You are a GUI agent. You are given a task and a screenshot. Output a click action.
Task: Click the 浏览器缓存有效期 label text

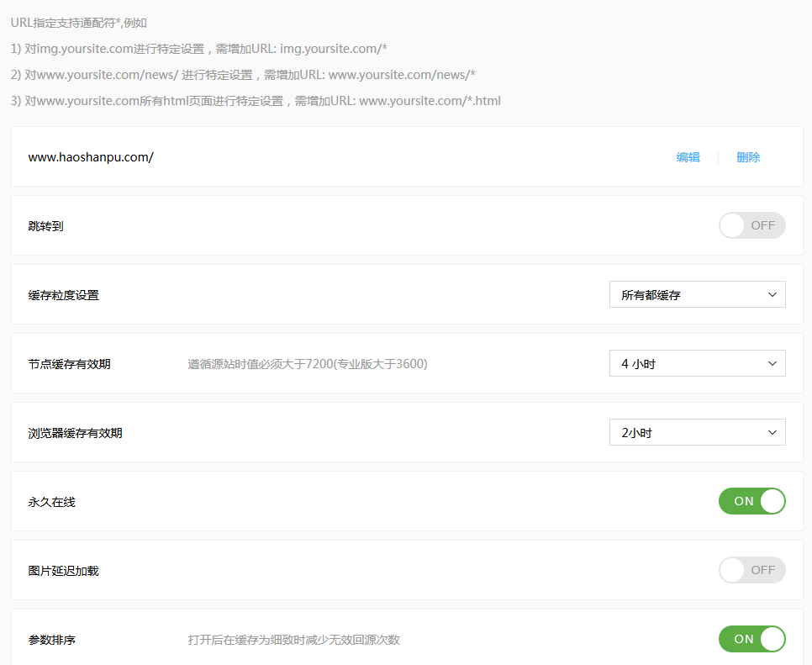[76, 433]
